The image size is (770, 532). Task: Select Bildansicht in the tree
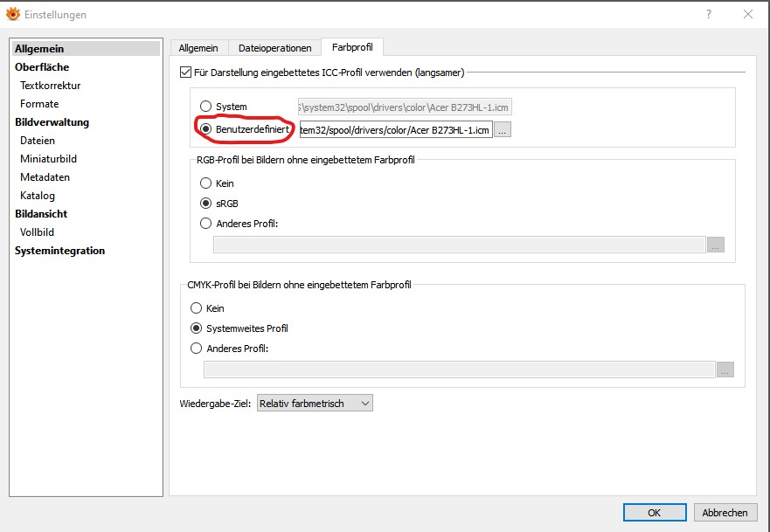pyautogui.click(x=41, y=214)
